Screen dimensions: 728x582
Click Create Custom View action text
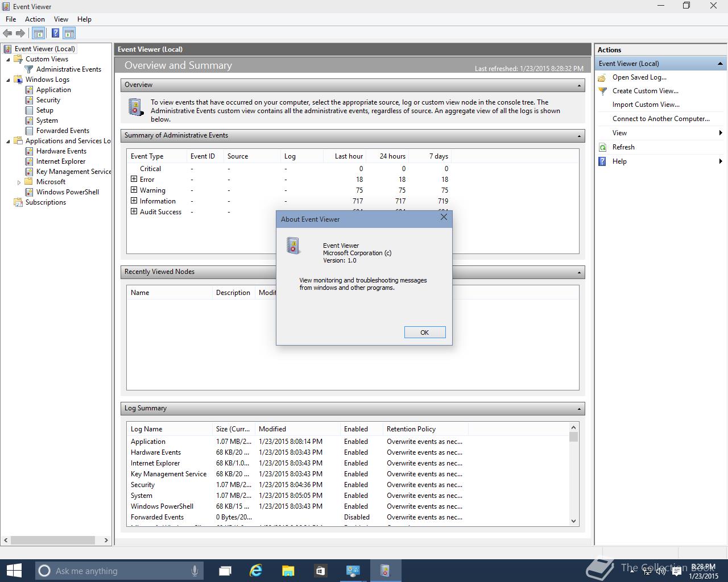645,91
